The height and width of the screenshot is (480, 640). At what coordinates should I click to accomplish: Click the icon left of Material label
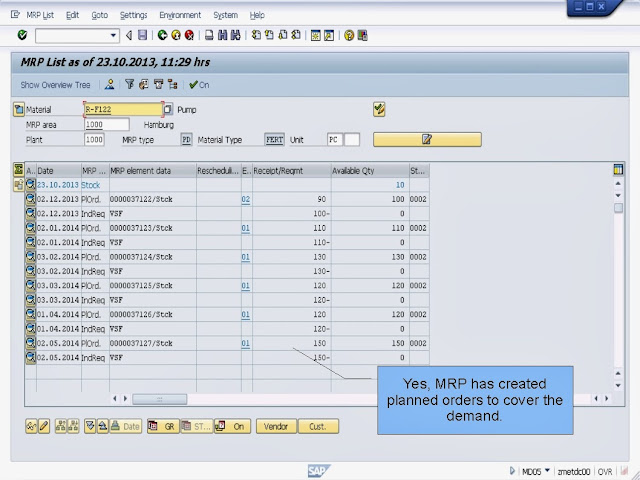coord(19,109)
